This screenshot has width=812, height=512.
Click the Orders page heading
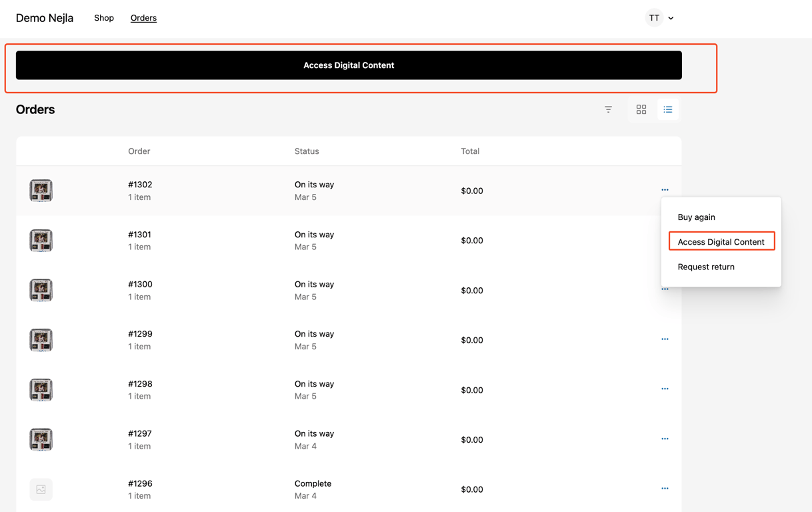click(35, 109)
